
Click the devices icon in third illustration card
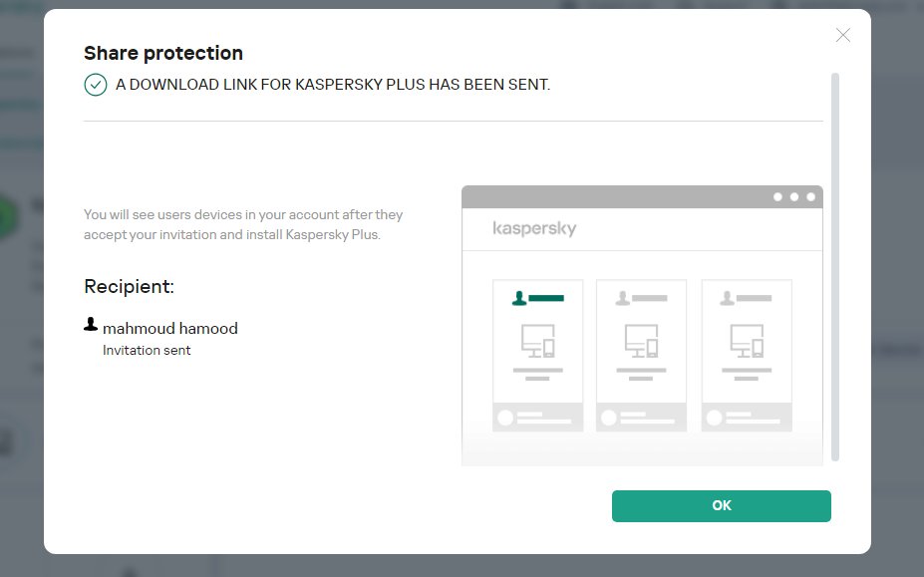click(x=747, y=341)
